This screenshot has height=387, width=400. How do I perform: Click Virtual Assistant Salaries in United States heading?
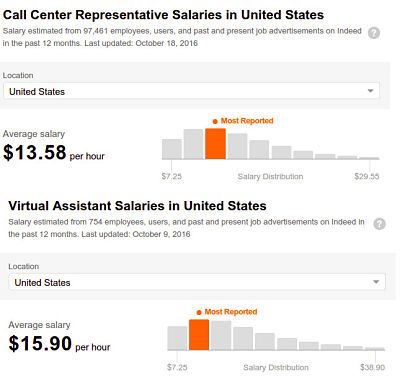(x=137, y=206)
